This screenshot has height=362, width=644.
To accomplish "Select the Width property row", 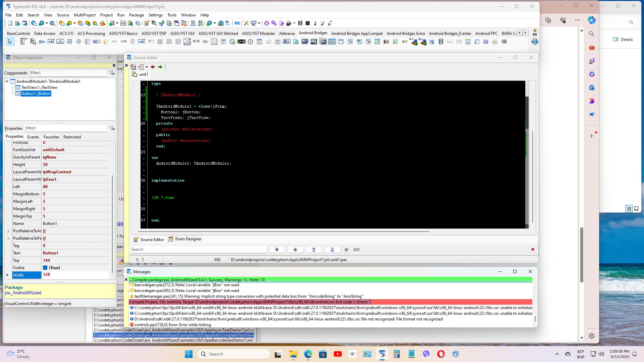I will coord(60,275).
